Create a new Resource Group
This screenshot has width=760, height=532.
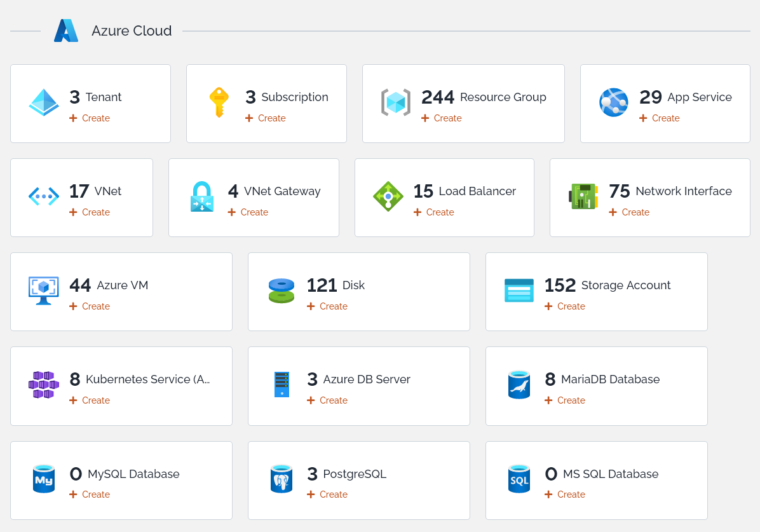tap(442, 118)
